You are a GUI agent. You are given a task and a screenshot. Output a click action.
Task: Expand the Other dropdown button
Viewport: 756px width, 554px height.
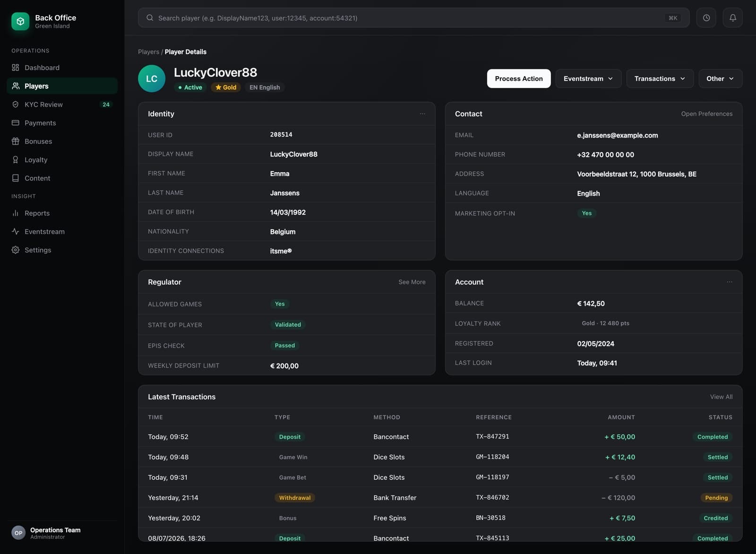click(x=720, y=78)
